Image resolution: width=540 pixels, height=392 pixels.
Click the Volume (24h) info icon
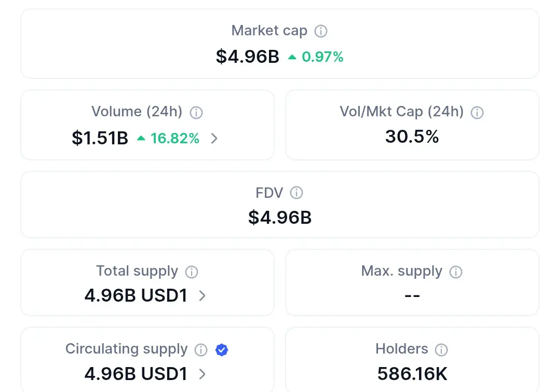(196, 112)
